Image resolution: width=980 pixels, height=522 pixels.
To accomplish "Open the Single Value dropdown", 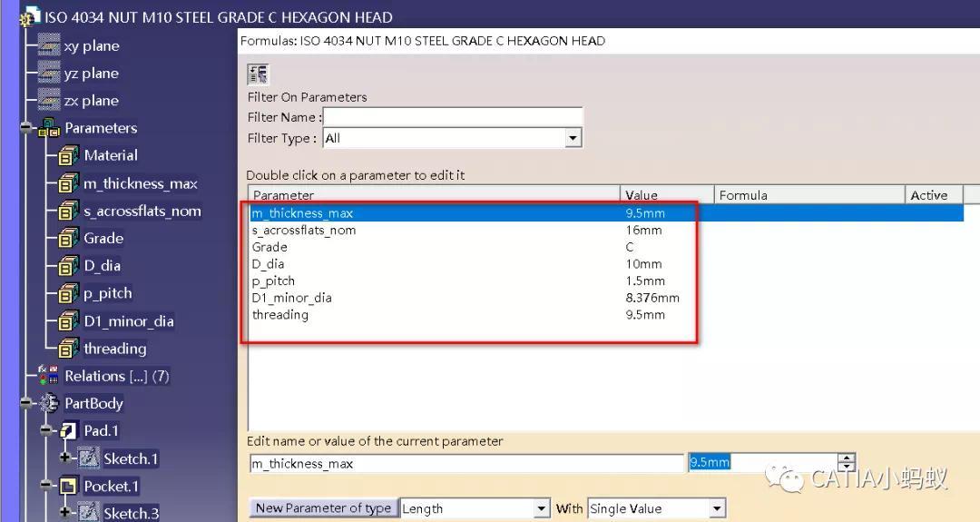I will tap(717, 508).
